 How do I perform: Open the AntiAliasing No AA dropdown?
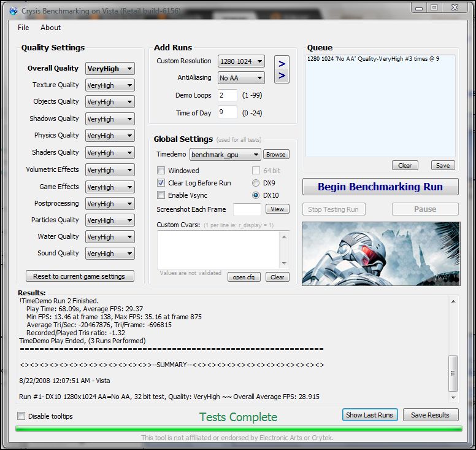tap(241, 78)
